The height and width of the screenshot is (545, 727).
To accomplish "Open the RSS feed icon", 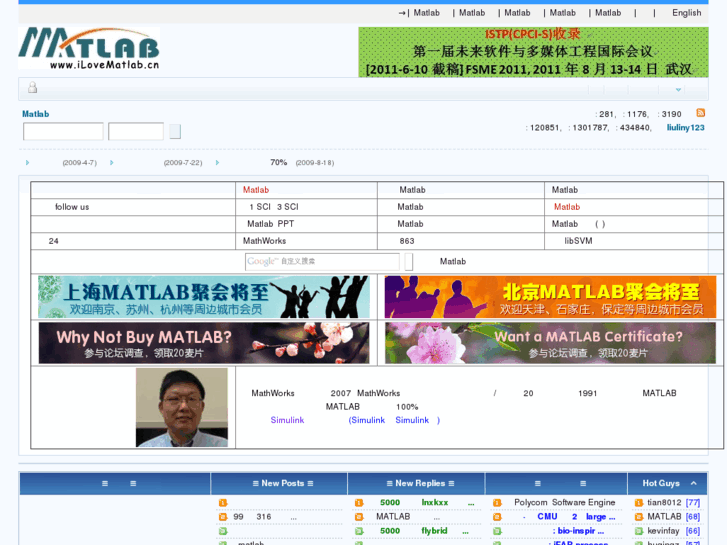I will tap(701, 113).
